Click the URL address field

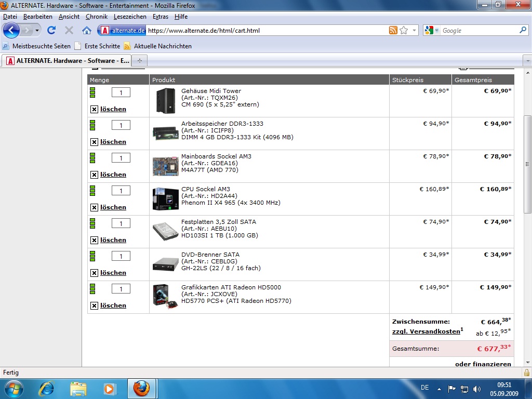tap(267, 31)
